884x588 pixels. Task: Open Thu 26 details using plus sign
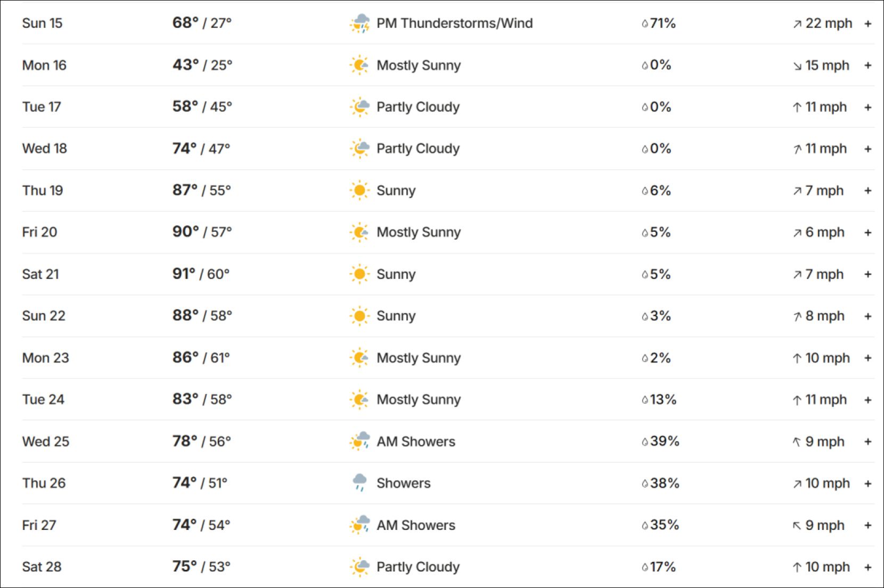click(868, 484)
